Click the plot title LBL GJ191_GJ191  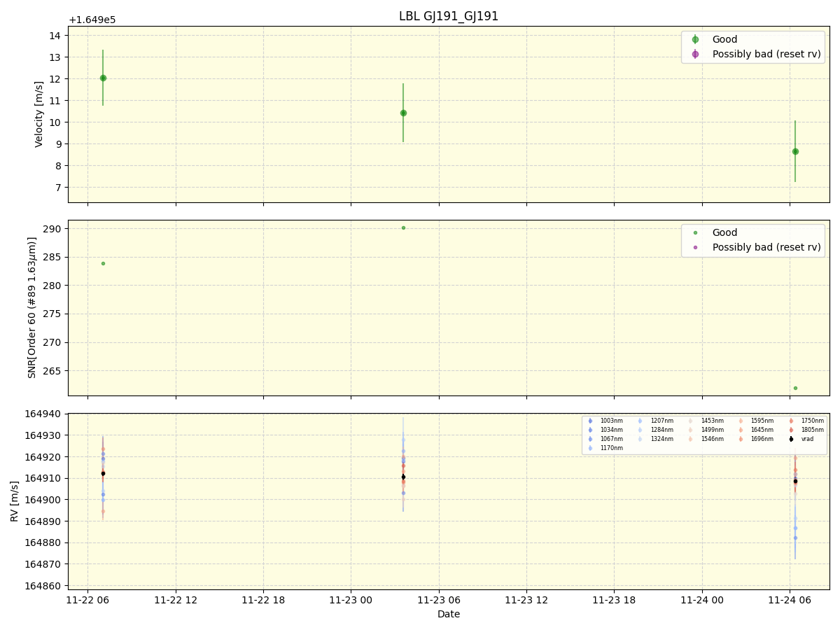(449, 16)
